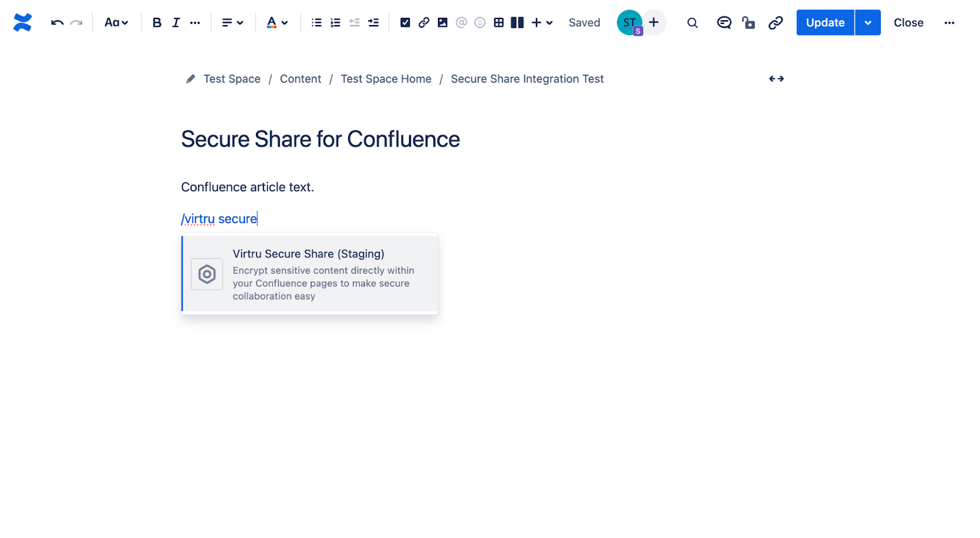Outdent the current line
This screenshot has width=980, height=538.
pos(355,23)
